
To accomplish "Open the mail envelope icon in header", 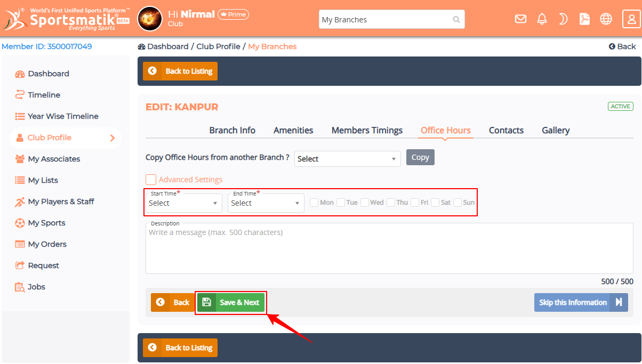I will 520,19.
